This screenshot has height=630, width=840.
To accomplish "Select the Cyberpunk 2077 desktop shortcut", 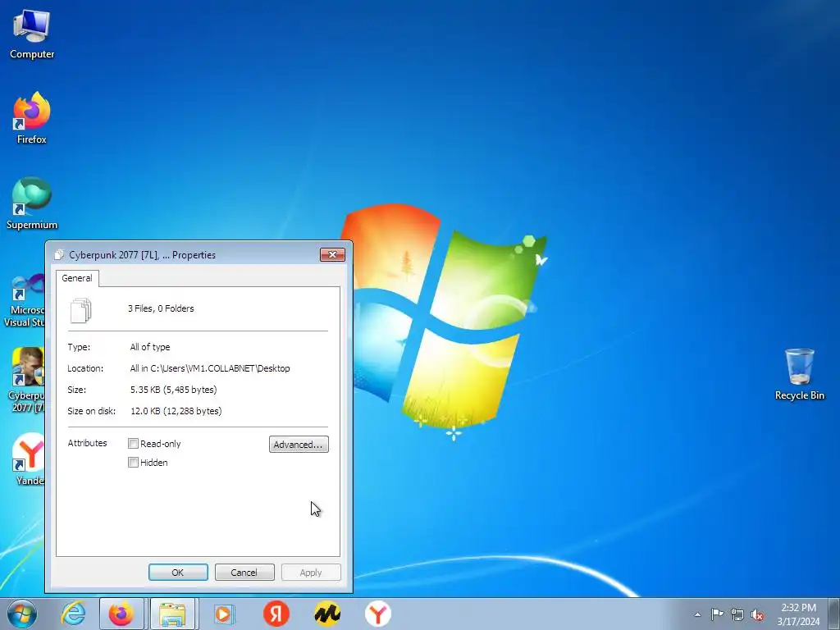I will pyautogui.click(x=25, y=381).
